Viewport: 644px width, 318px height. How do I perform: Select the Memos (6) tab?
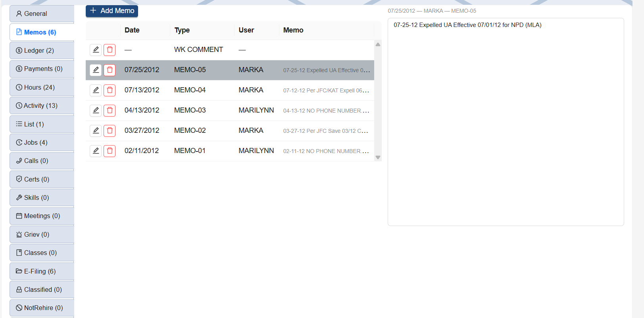(42, 32)
